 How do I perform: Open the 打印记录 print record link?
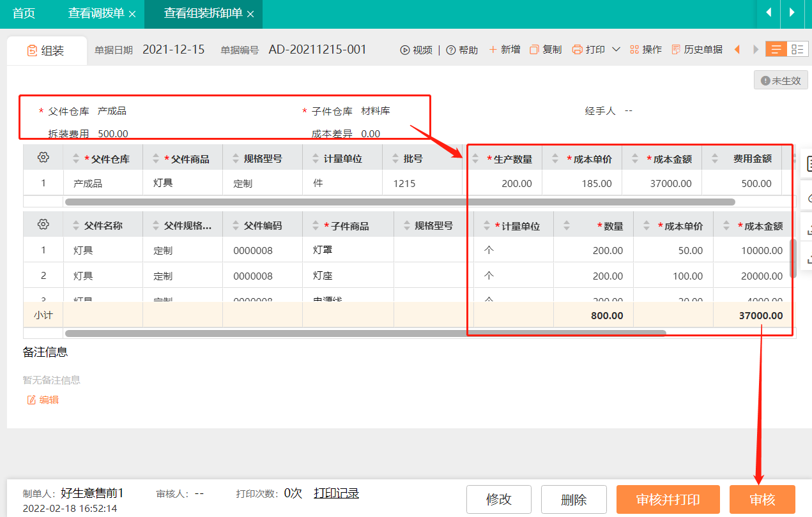coord(336,493)
